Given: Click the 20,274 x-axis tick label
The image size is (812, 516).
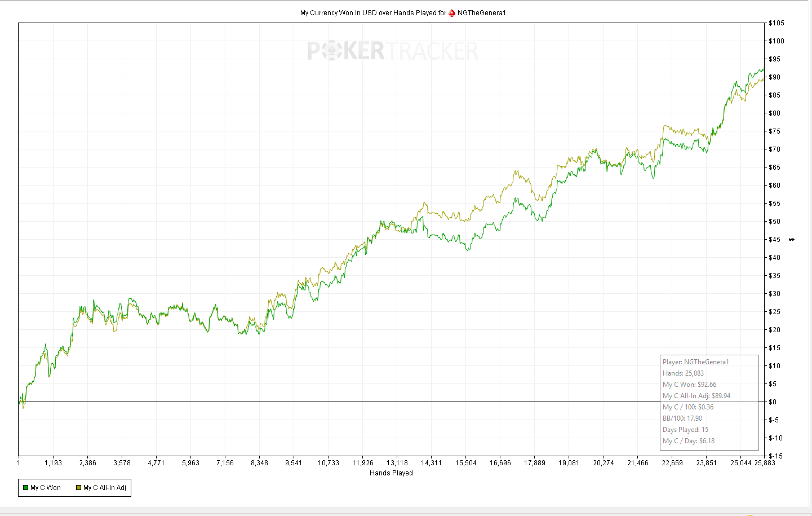Looking at the screenshot, I should click(x=603, y=463).
